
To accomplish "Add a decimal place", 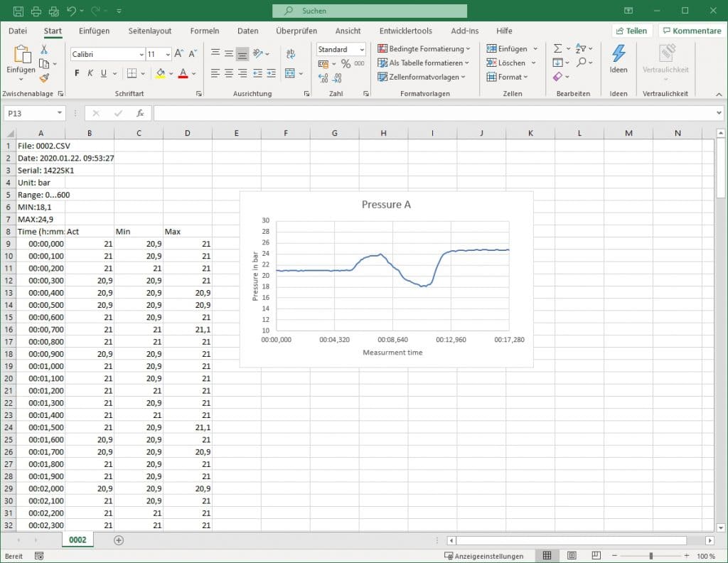I will pyautogui.click(x=323, y=78).
